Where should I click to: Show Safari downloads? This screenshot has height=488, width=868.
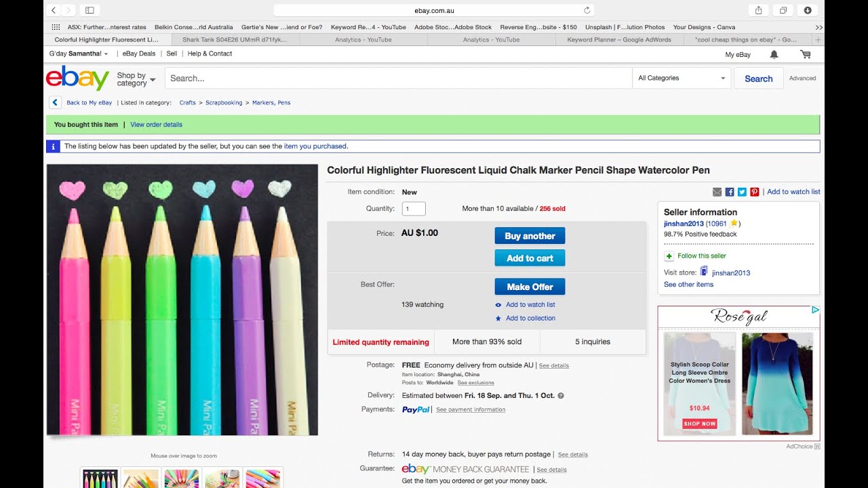(x=808, y=10)
